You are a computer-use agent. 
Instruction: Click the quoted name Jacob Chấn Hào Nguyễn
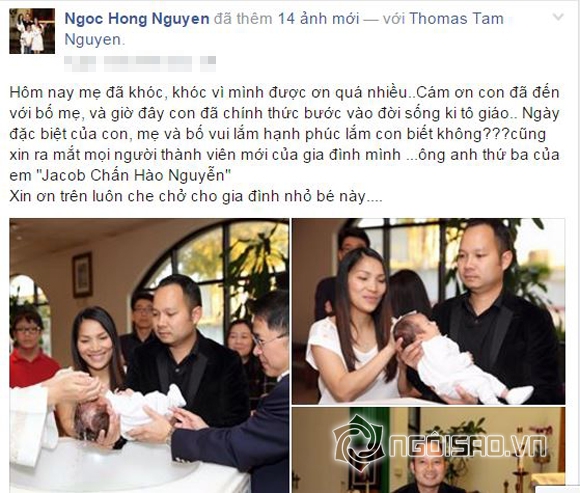point(135,175)
